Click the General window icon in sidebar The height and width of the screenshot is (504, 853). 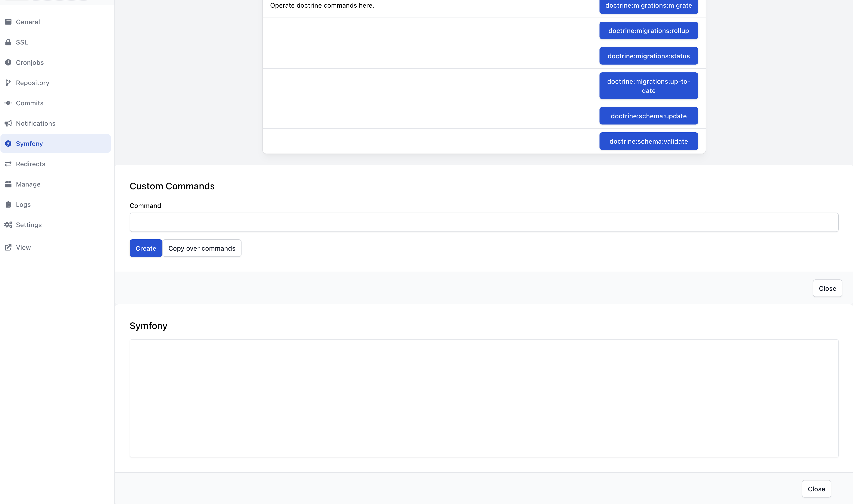pyautogui.click(x=8, y=22)
